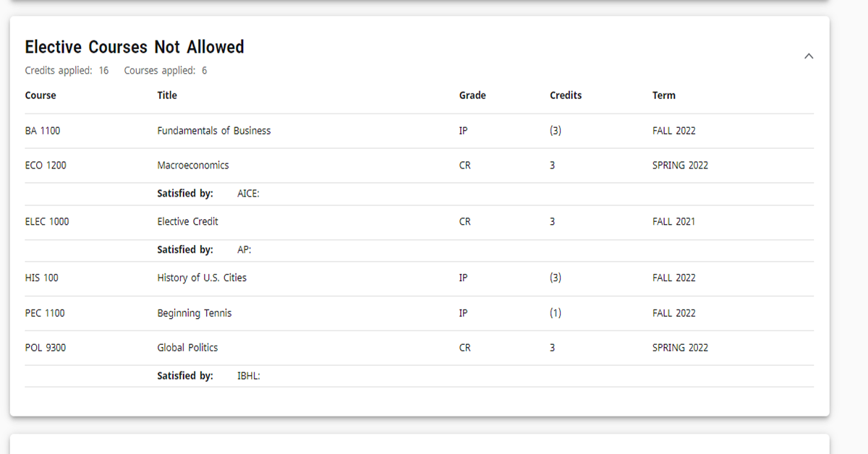
Task: Click the (3) credits for Fundamentals of Business
Action: 556,131
